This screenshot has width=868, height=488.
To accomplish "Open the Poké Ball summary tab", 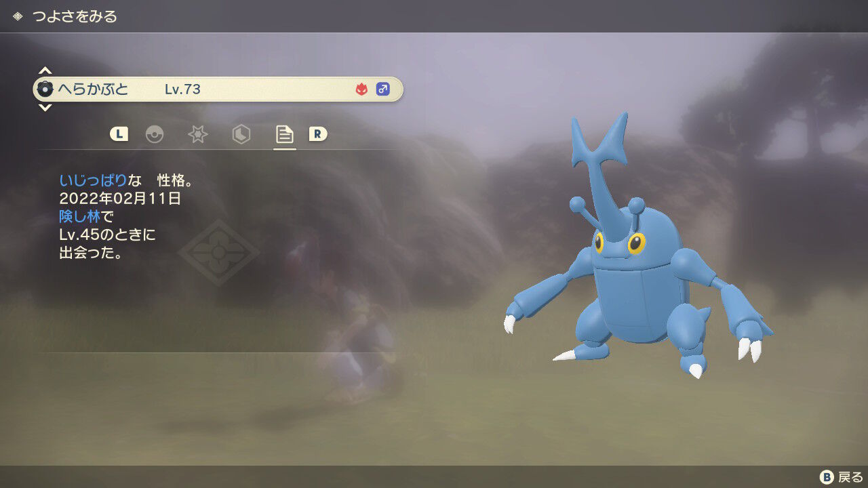I will point(155,134).
